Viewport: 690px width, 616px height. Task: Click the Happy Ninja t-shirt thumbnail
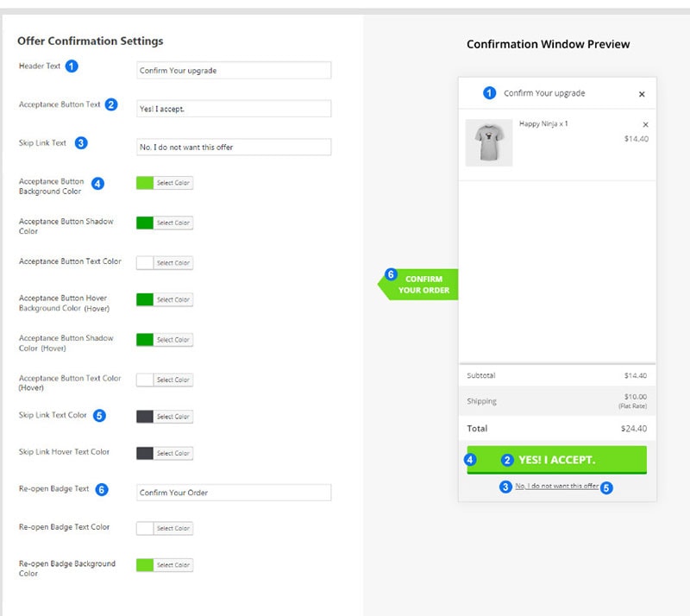[489, 142]
